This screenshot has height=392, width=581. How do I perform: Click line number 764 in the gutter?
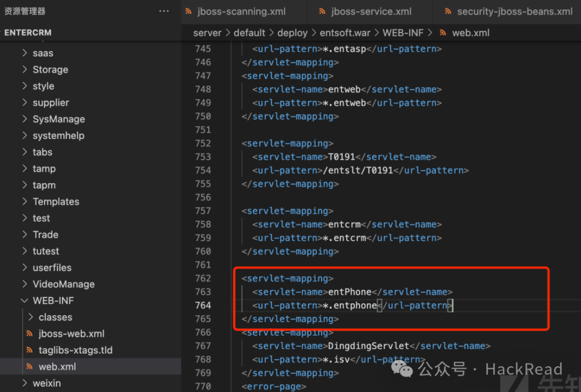(203, 305)
